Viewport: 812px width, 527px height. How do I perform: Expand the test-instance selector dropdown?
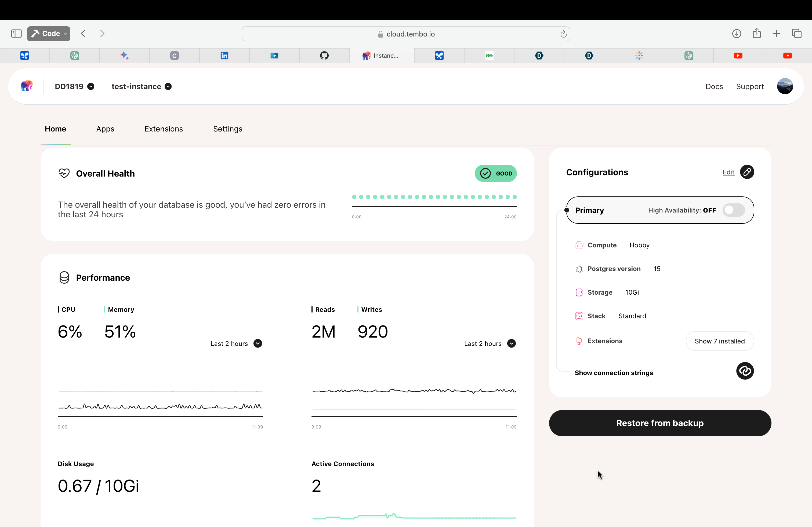coord(168,87)
